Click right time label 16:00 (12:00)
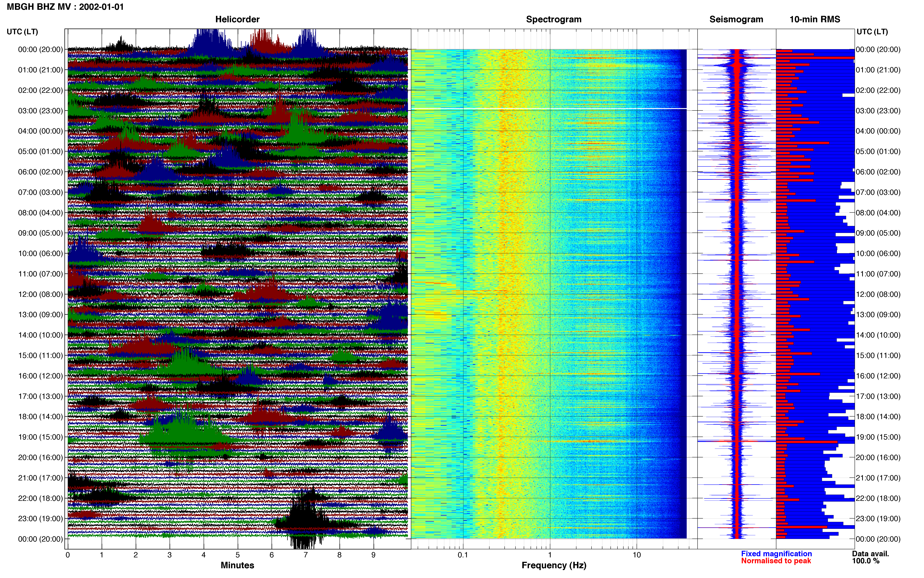Viewport: 924px width, 578px height. tap(878, 376)
